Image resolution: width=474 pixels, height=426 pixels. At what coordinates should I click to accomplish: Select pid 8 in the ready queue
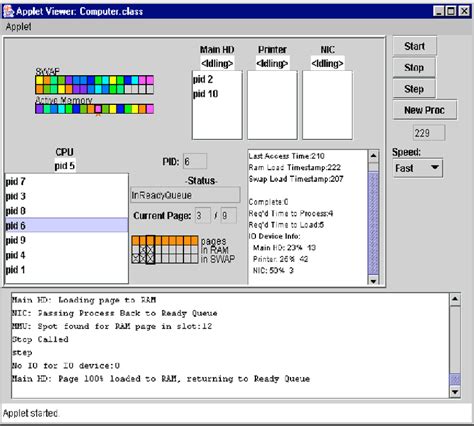click(66, 211)
